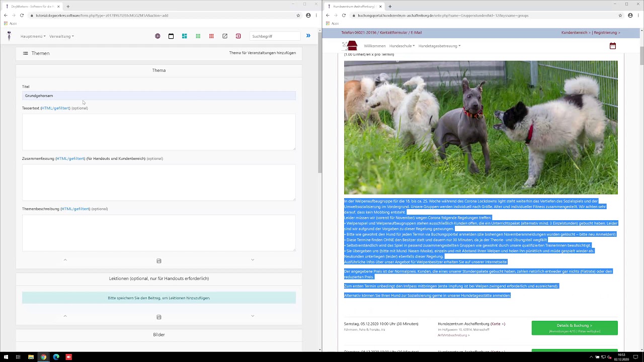This screenshot has height=362, width=644.
Task: Click the E-Mail link in the top bar
Action: click(417, 33)
